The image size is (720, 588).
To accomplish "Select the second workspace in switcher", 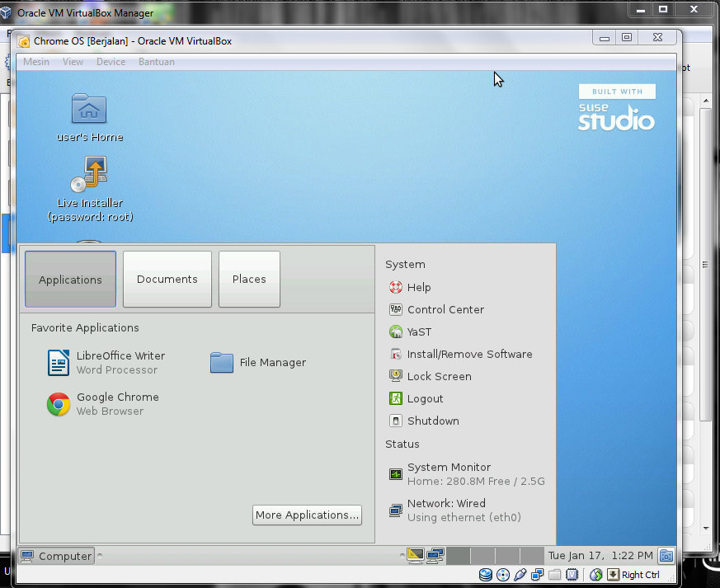I will [482, 556].
